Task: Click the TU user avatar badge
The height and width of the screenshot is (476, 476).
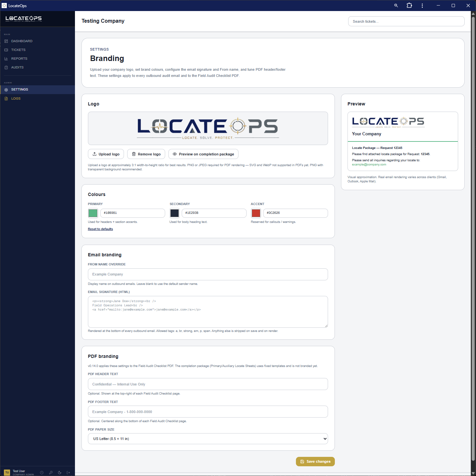Action: 7,472
